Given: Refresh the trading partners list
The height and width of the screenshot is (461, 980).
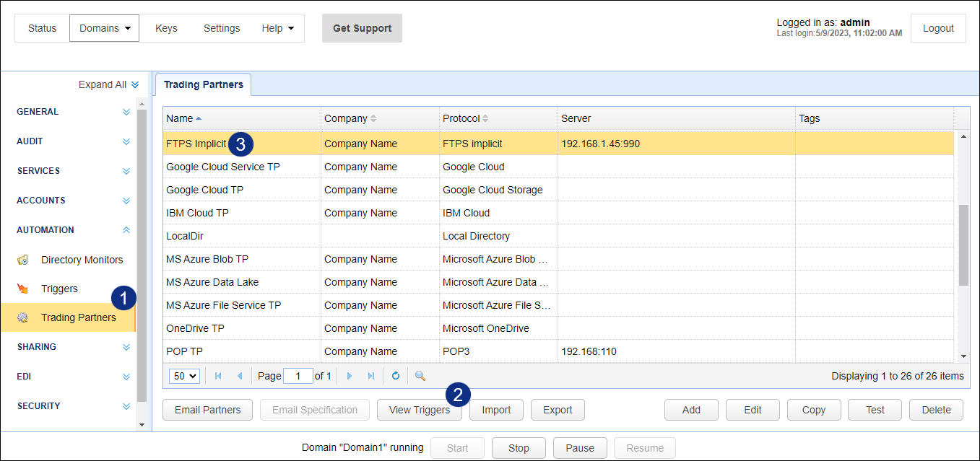Looking at the screenshot, I should [396, 376].
